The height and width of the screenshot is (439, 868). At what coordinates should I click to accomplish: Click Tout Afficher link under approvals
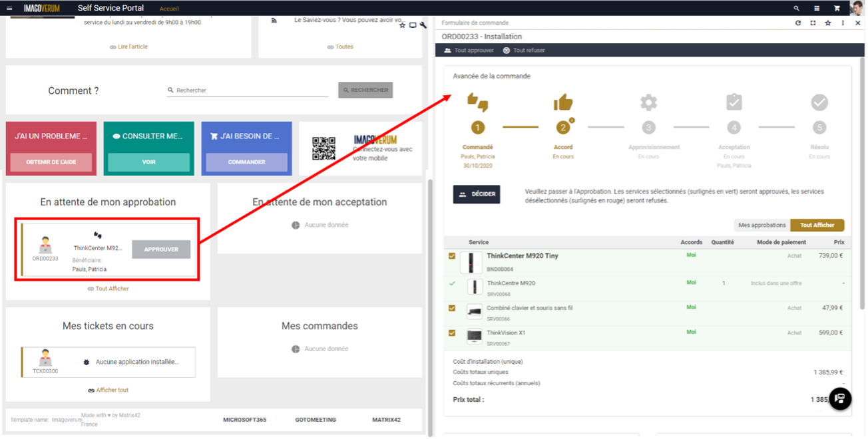[108, 289]
